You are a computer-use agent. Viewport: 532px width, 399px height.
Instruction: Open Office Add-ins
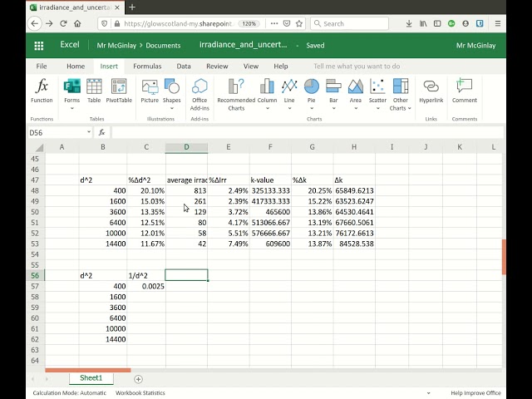pyautogui.click(x=199, y=94)
